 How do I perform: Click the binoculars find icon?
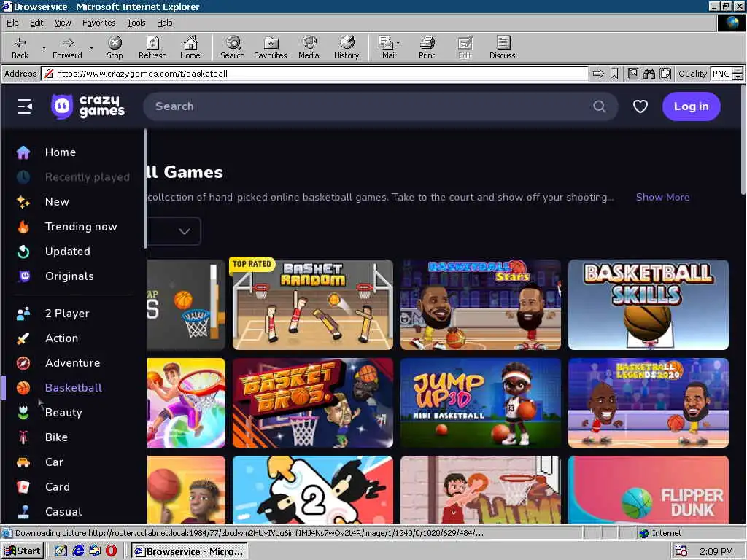coord(649,74)
